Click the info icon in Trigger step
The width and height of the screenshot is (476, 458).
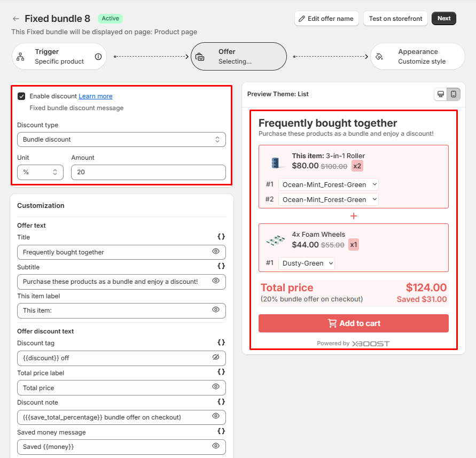point(98,57)
